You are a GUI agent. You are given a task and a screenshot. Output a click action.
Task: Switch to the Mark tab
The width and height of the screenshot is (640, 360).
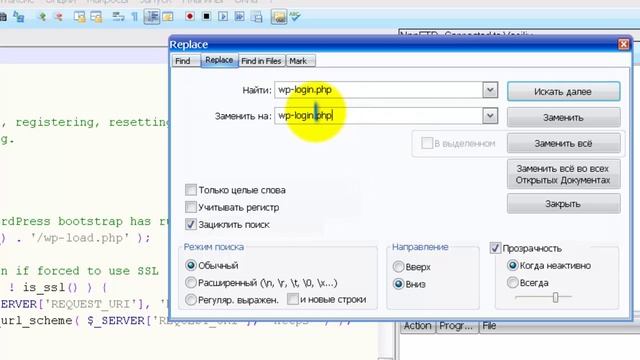coord(300,61)
